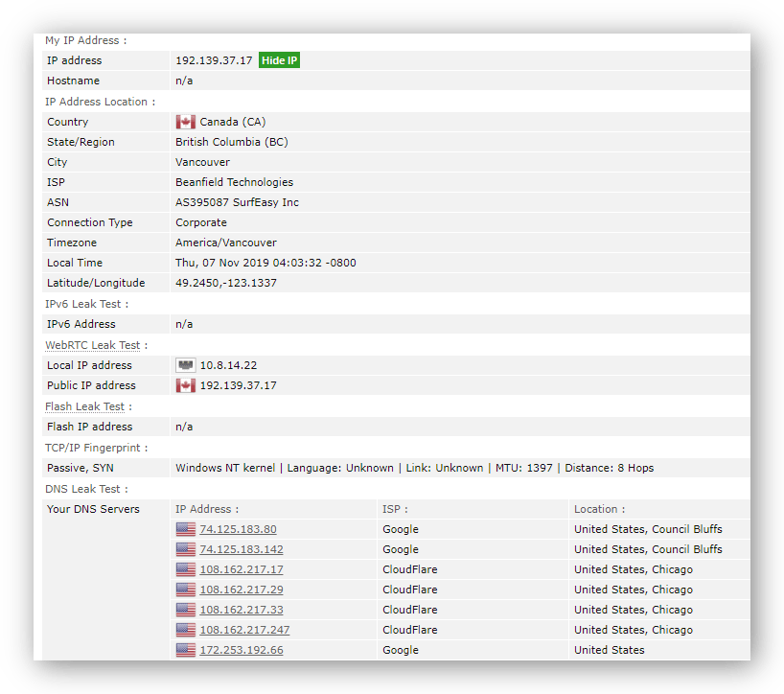Viewport: 784px width, 694px height.
Task: Click the IP address value 192.139.37.17
Action: pos(214,60)
